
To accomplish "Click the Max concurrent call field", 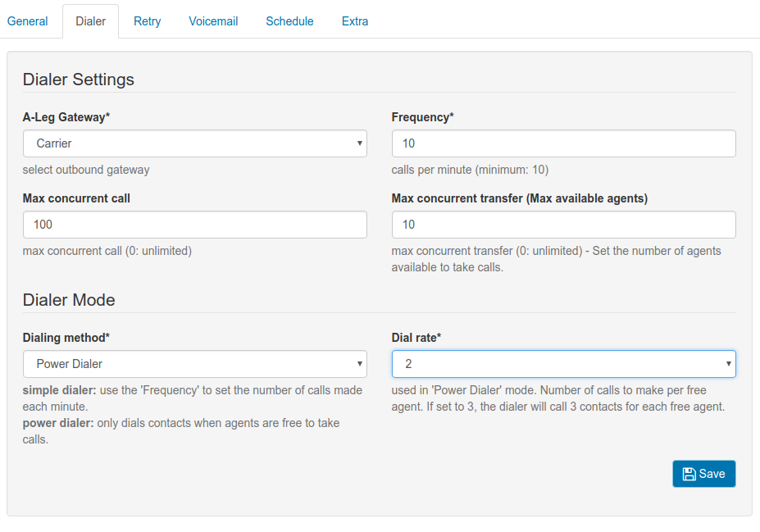I will coord(195,225).
